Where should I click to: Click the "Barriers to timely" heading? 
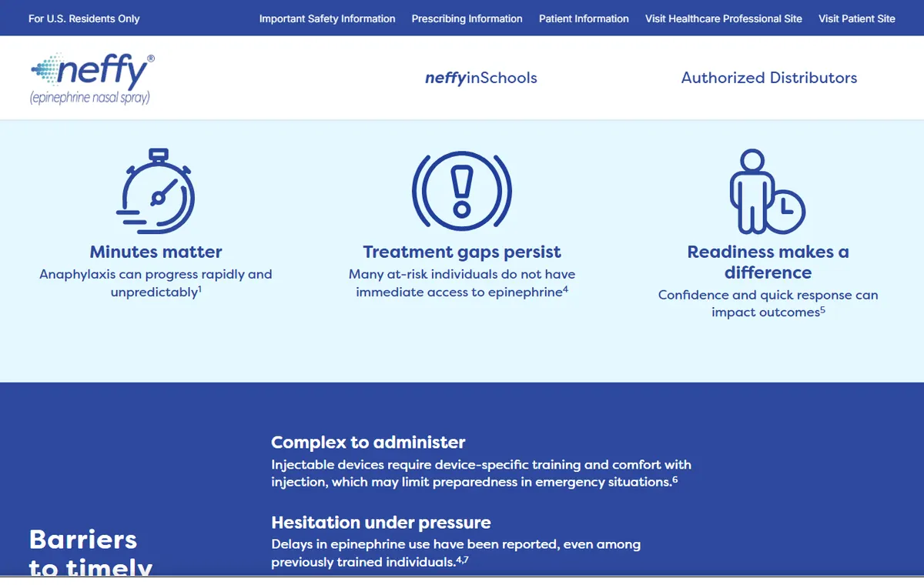(91, 553)
